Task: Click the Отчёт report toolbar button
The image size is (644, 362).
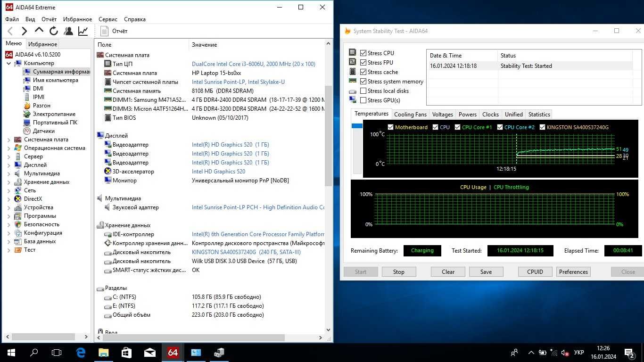Action: tap(115, 31)
